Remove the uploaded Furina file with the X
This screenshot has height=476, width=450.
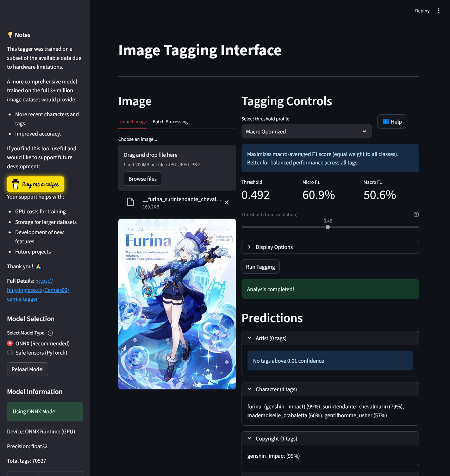tap(226, 202)
